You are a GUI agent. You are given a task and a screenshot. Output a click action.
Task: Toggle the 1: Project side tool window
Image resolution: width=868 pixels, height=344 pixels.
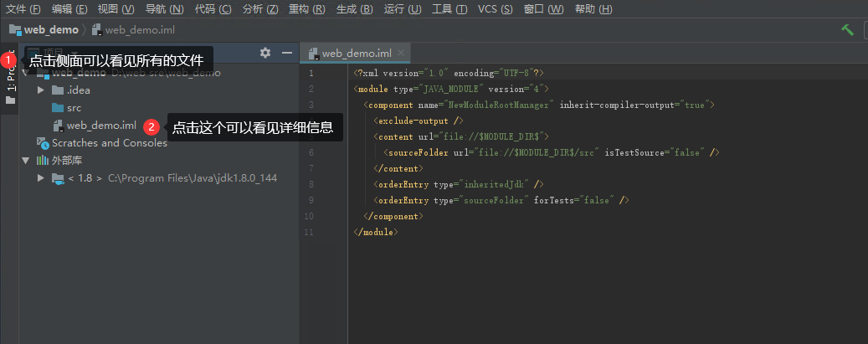point(10,78)
